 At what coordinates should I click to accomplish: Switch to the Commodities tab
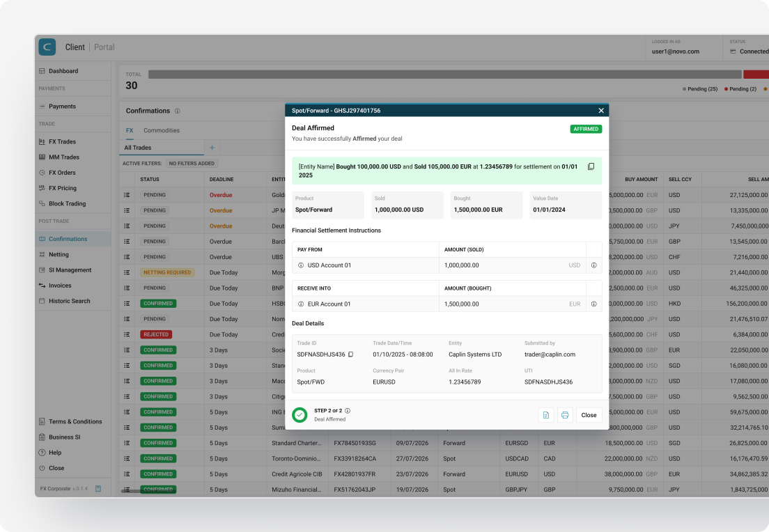162,130
